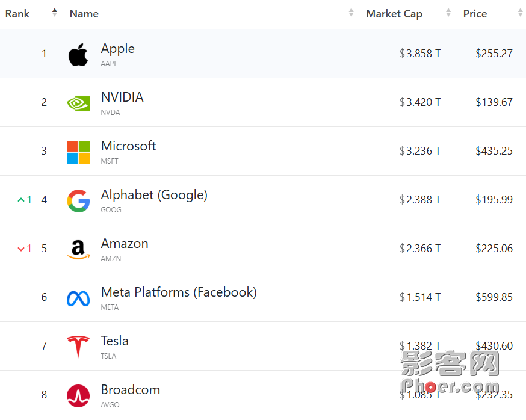Click Tesla's TSLA ticker symbol
The image size is (526, 420).
[x=108, y=356]
